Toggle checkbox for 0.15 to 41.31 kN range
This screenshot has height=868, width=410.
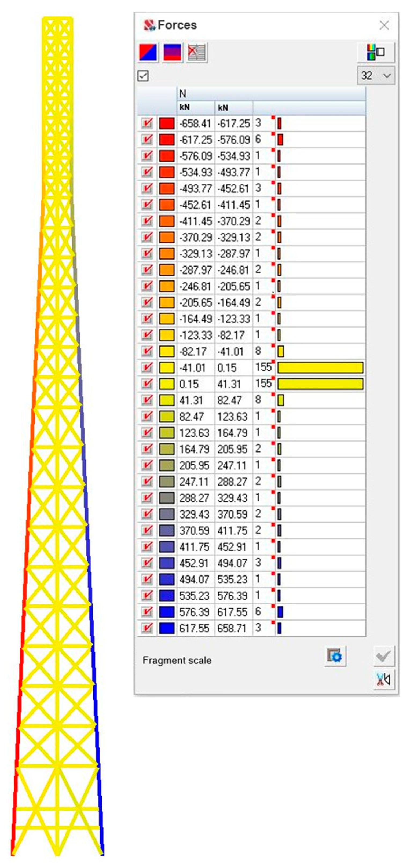pyautogui.click(x=147, y=384)
